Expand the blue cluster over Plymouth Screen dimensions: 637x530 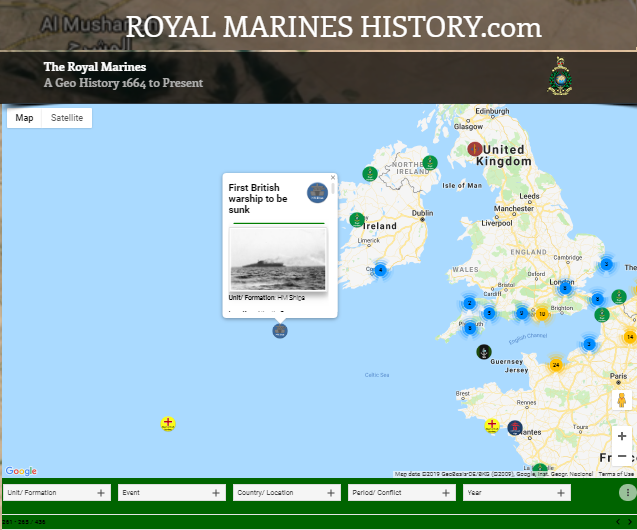point(470,328)
